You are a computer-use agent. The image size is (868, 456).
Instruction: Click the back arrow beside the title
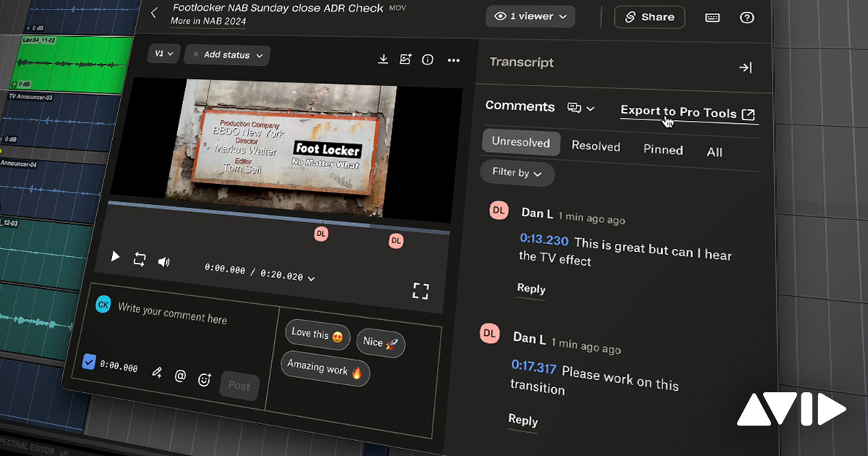153,12
